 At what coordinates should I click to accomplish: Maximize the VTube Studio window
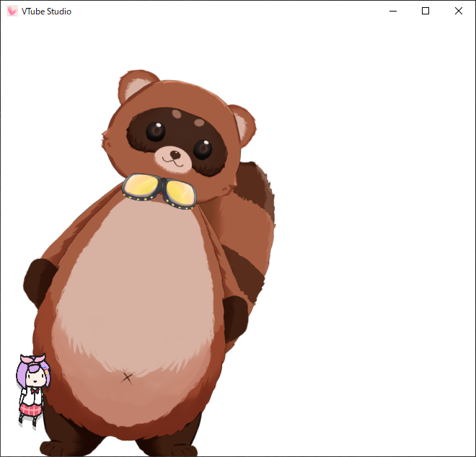[426, 12]
